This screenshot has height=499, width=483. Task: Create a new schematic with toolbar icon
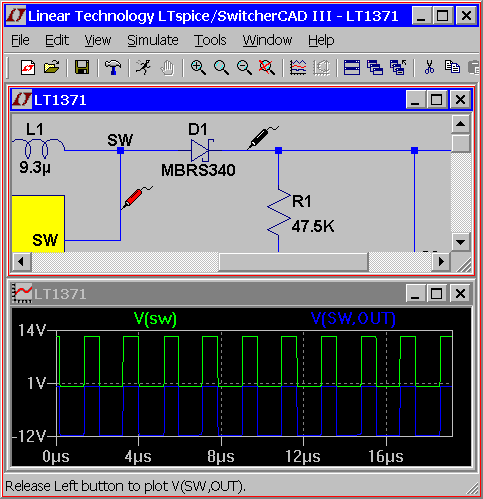click(28, 68)
